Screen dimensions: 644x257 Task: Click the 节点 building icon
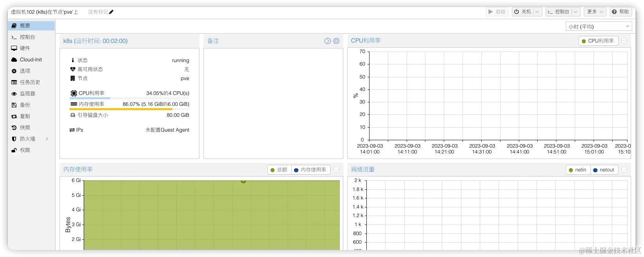click(x=73, y=78)
